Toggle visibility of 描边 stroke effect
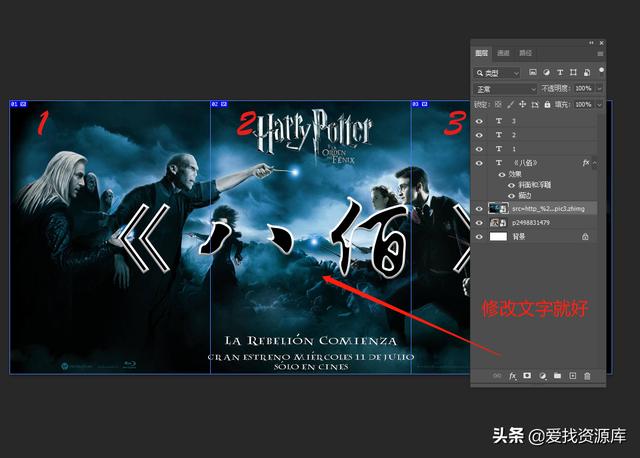The height and width of the screenshot is (458, 640). 511,196
